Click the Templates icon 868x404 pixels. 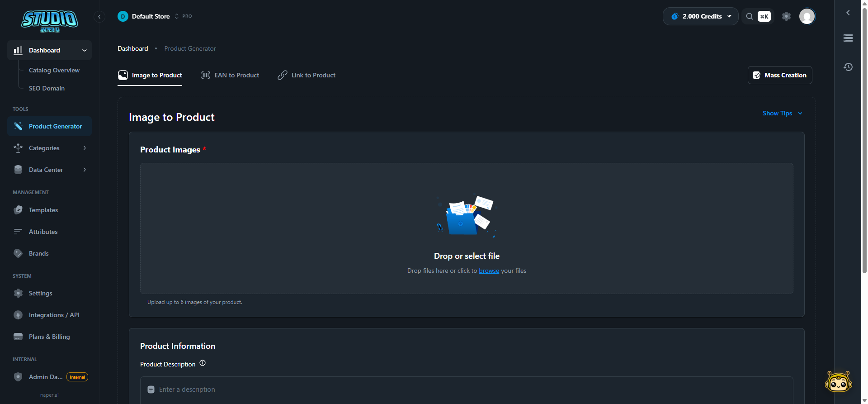18,210
